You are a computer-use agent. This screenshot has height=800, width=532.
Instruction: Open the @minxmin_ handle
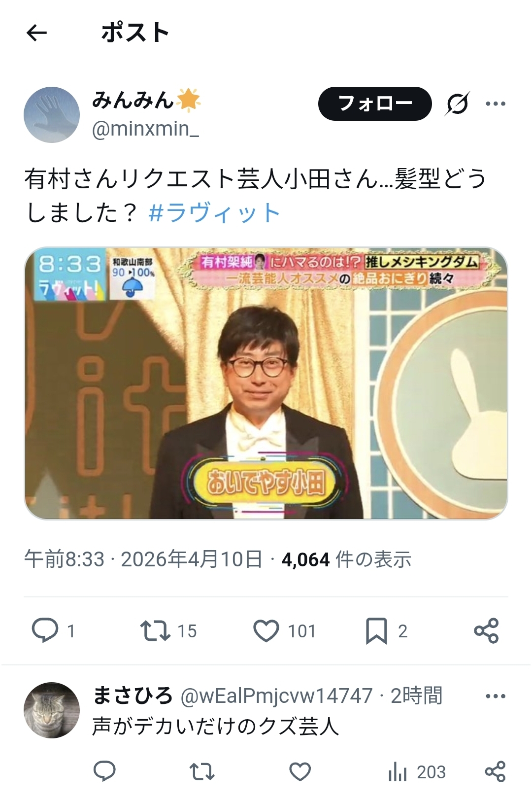pyautogui.click(x=145, y=129)
